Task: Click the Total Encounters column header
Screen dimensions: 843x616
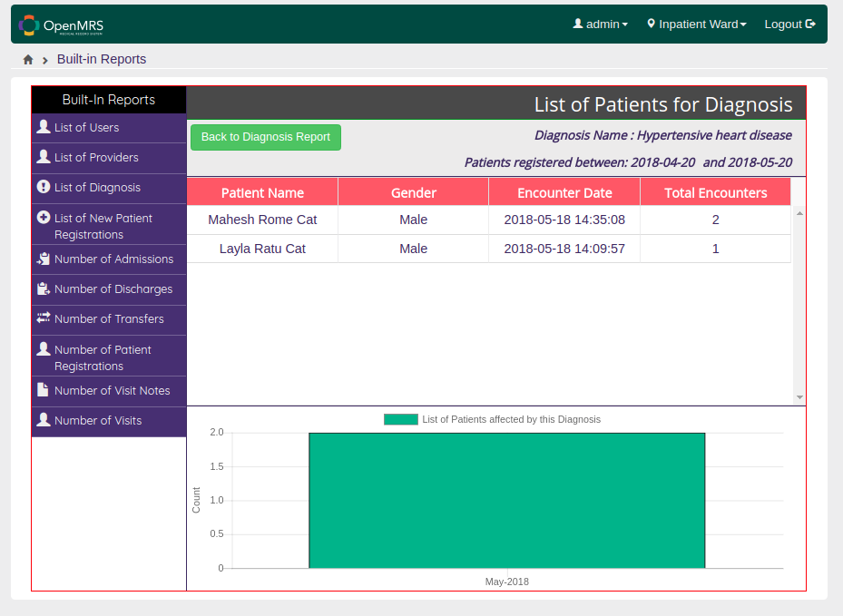Action: click(716, 192)
